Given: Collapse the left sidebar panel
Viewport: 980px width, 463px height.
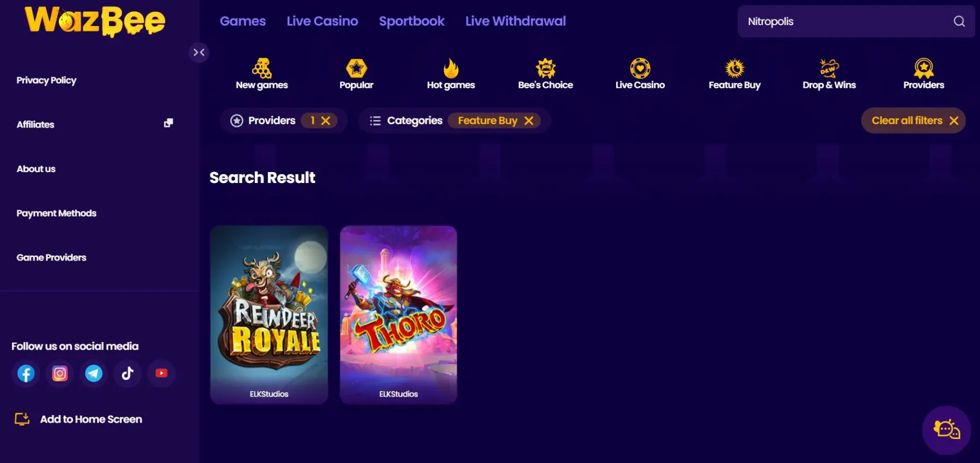Looking at the screenshot, I should tap(199, 52).
